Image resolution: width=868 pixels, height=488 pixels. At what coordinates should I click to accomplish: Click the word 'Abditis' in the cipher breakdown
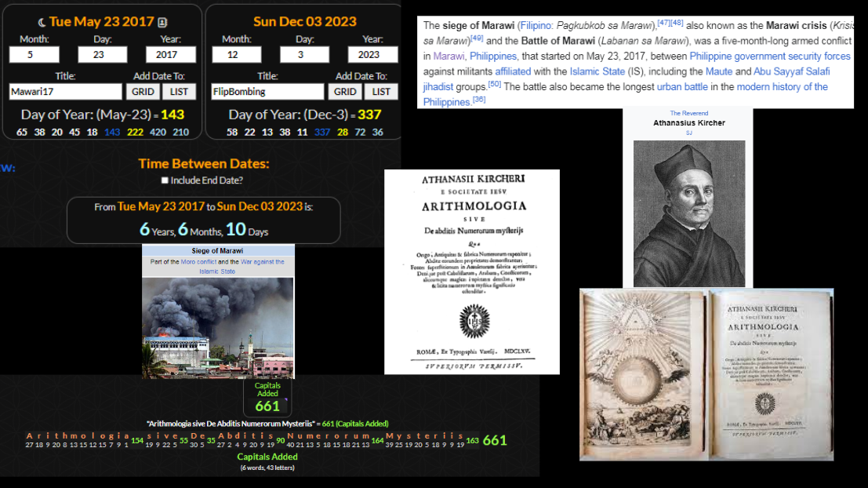(x=245, y=436)
